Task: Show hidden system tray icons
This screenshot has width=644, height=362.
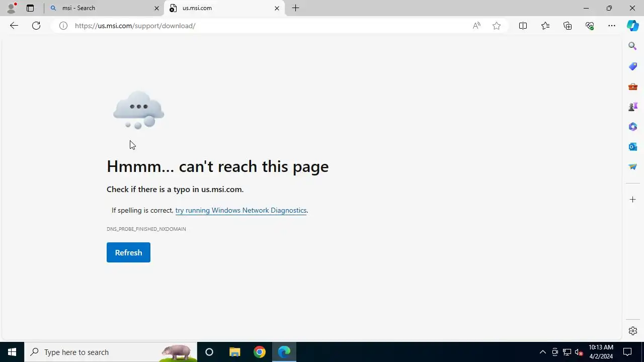Action: (542, 352)
